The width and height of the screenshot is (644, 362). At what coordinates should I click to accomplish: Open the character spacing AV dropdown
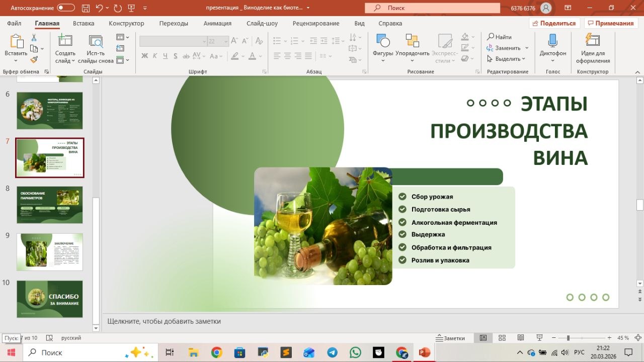tap(198, 56)
